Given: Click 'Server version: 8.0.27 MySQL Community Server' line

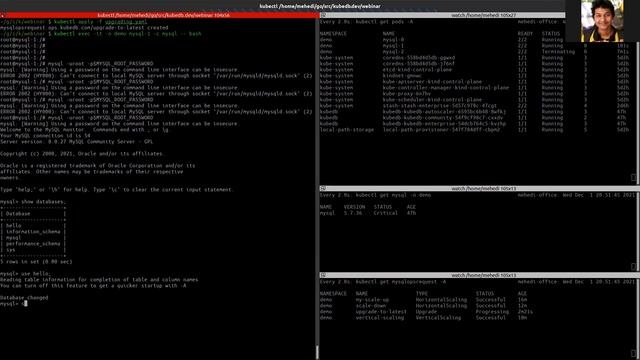Looking at the screenshot, I should (76, 142).
